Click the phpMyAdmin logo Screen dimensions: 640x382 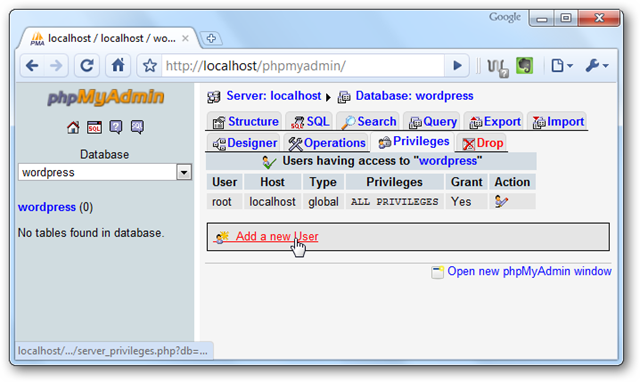coord(106,98)
